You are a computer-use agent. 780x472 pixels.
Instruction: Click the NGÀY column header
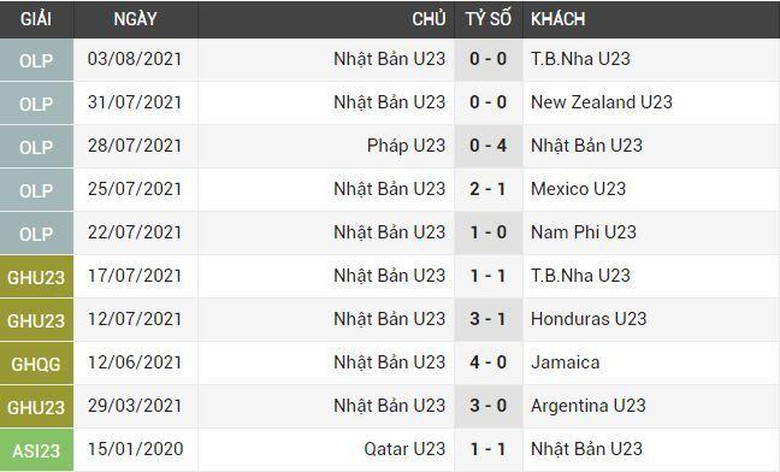pyautogui.click(x=135, y=19)
